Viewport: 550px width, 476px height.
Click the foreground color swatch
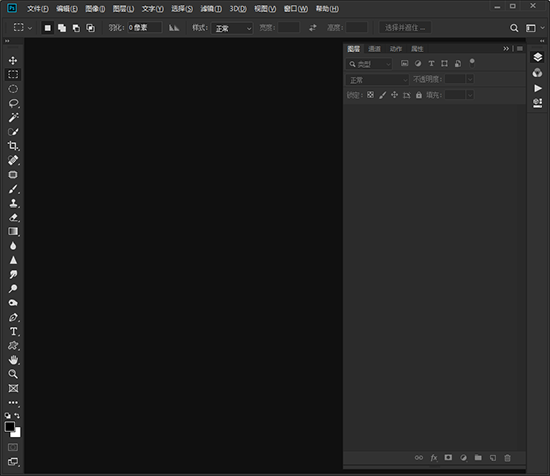tap(10, 427)
